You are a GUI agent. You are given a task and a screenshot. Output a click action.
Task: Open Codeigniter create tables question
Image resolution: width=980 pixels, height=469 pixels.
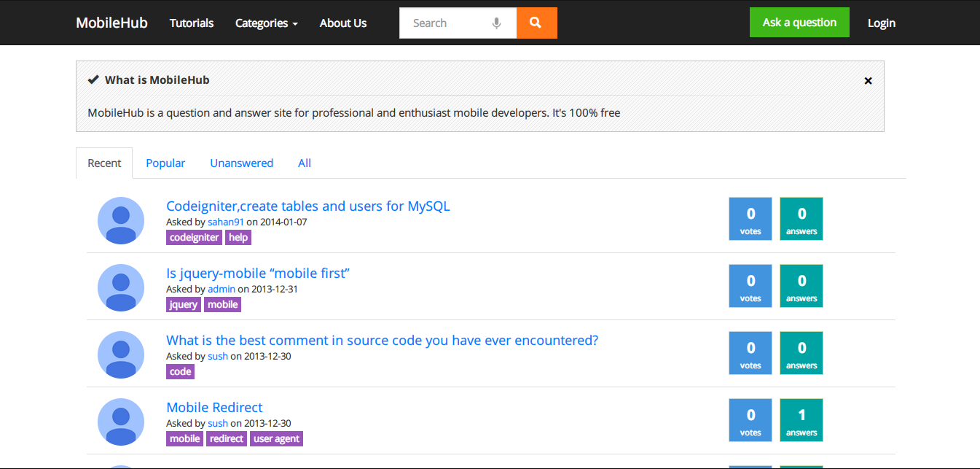point(308,206)
